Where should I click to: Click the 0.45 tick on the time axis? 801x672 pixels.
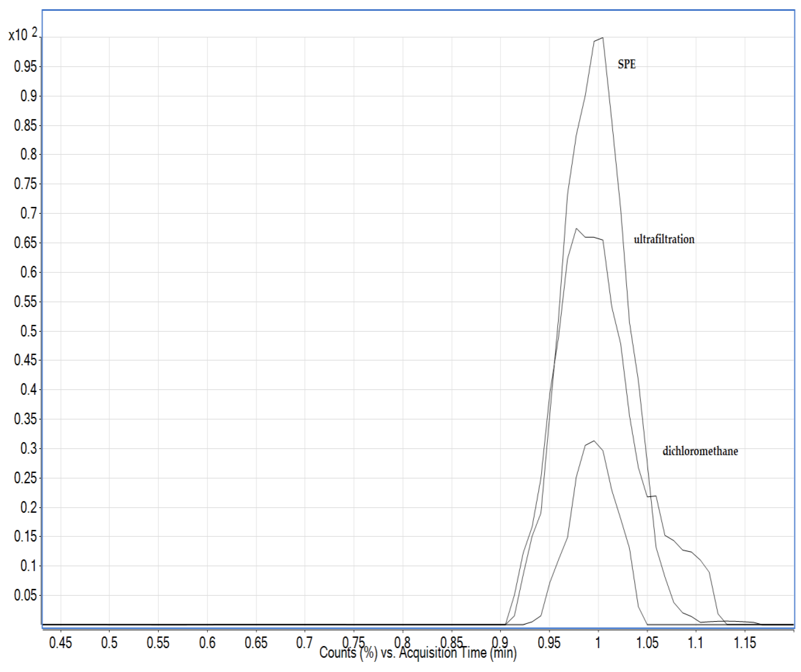(x=60, y=643)
